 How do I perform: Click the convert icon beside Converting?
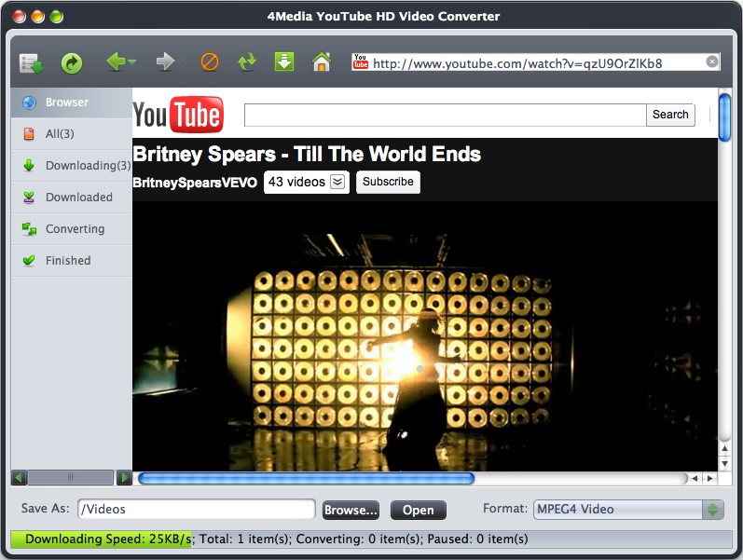29,229
